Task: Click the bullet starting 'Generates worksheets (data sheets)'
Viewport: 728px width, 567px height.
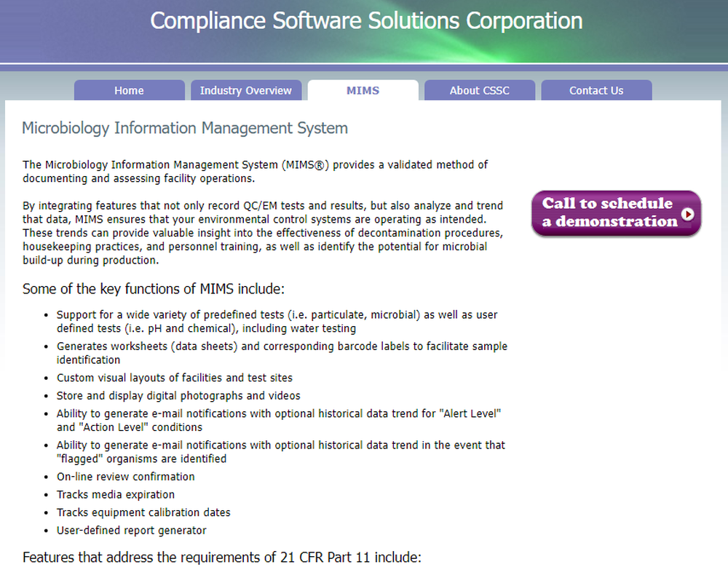Action: 282,353
